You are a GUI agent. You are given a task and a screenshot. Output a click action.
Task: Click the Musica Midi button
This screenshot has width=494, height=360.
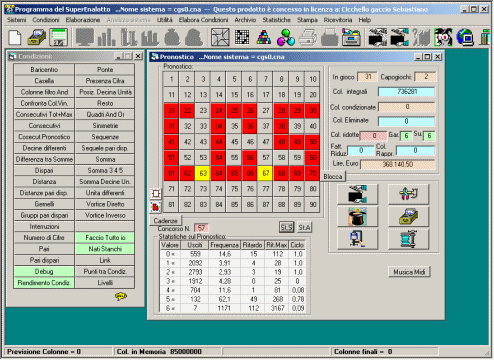[409, 272]
